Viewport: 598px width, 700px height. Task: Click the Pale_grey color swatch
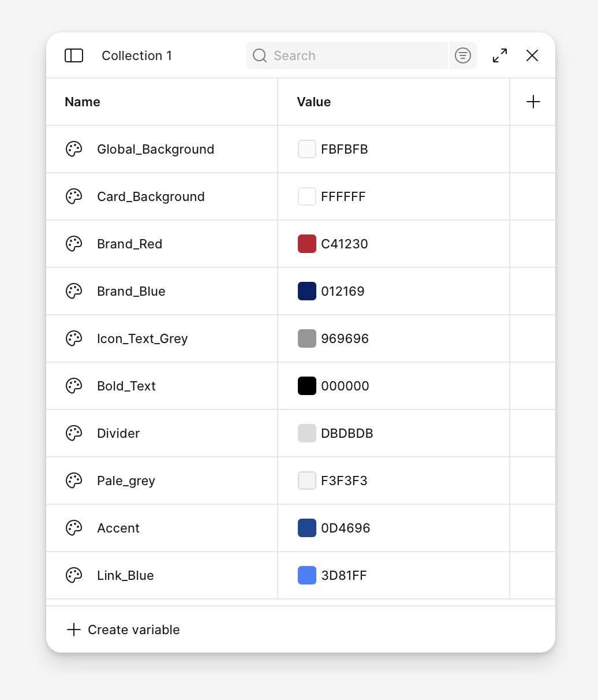pos(307,481)
